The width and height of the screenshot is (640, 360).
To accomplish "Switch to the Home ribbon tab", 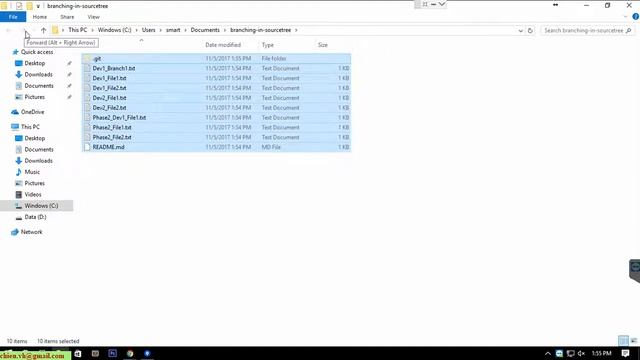I will point(40,17).
